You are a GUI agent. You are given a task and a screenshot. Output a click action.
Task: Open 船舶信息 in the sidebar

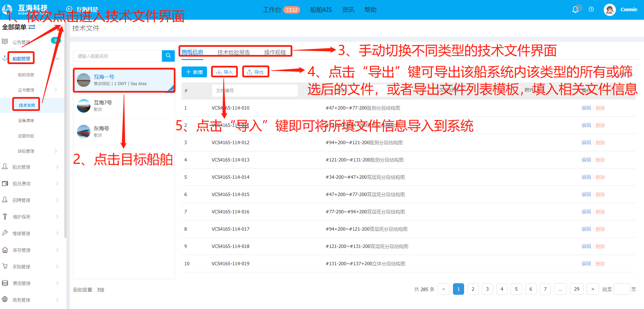26,75
